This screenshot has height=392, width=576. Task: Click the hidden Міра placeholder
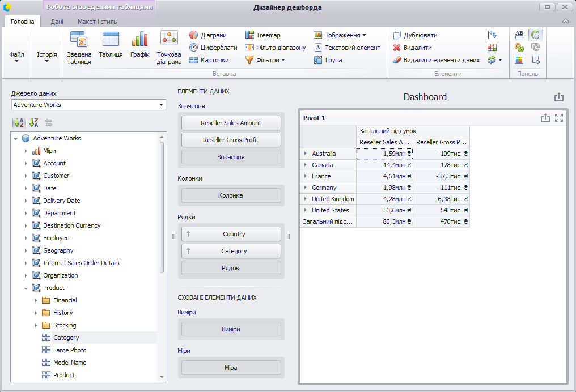231,368
